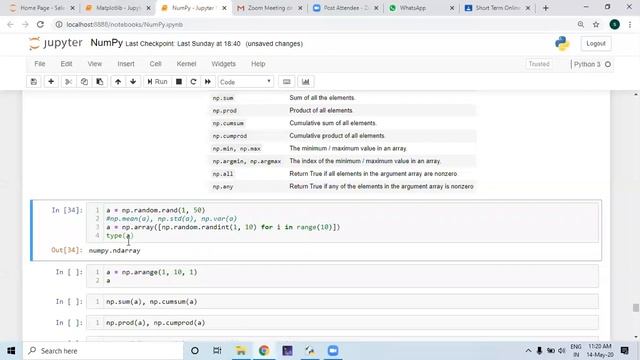Open the browser zoom magnifier icon
This screenshot has height=360, width=640.
click(580, 24)
